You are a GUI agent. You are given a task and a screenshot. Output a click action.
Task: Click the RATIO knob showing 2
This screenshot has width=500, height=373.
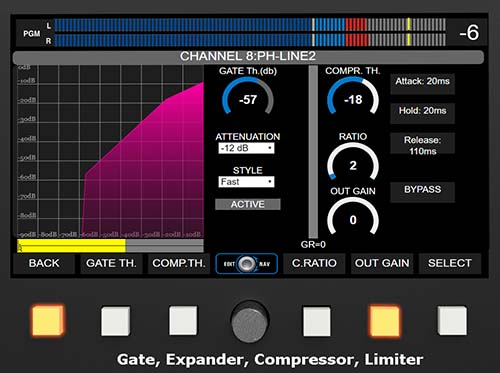[x=353, y=165]
